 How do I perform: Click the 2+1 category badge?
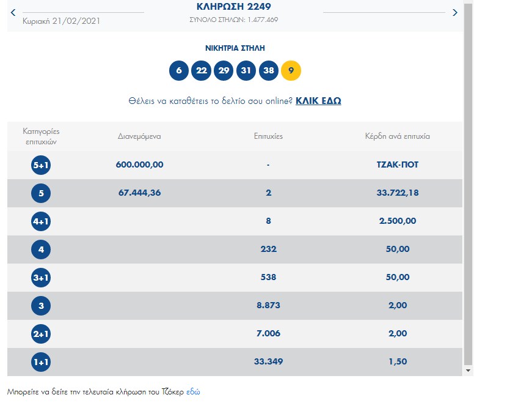pos(41,334)
